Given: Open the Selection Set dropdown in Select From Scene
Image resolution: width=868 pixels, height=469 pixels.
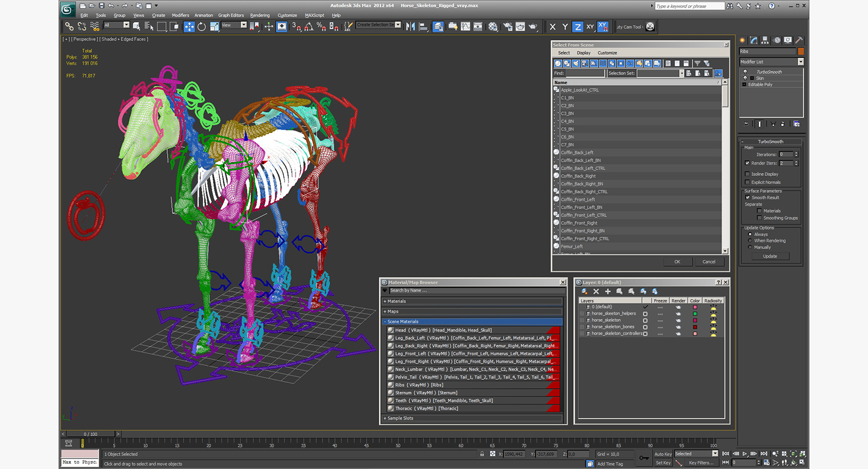Looking at the screenshot, I should 681,73.
